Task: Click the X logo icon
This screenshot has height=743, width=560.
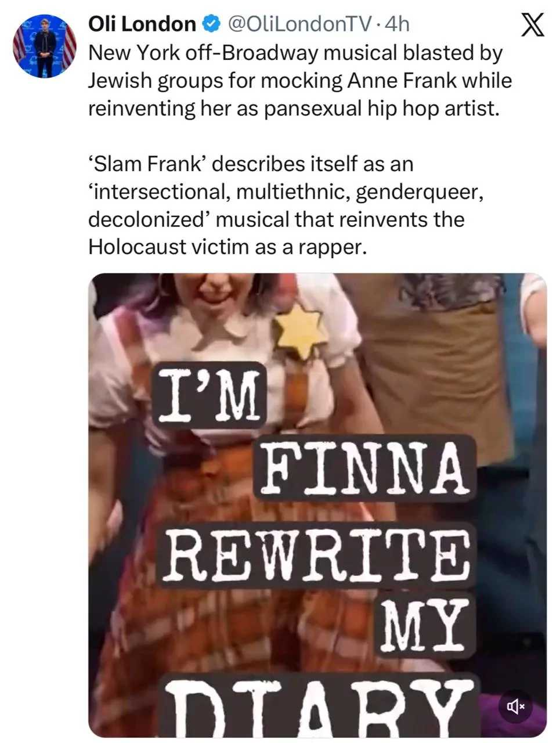Action: tap(532, 26)
